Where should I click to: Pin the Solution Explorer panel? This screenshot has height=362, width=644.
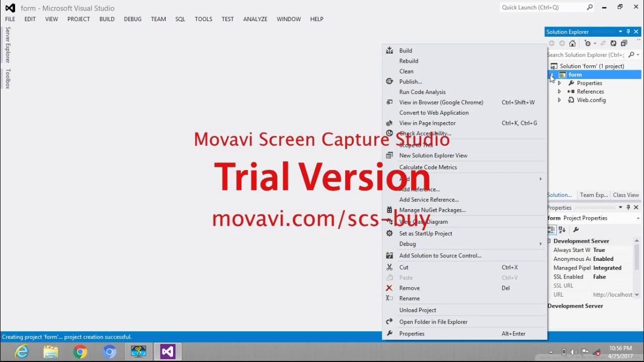[x=628, y=32]
